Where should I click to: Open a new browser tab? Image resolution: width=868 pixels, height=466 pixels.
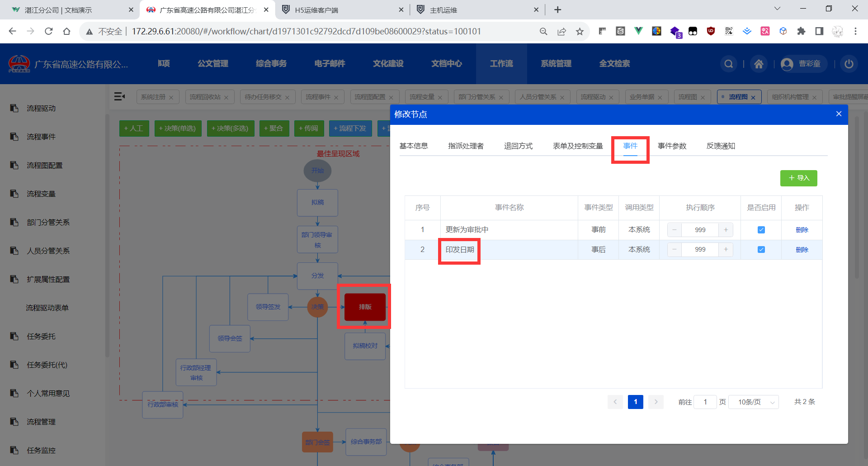pos(558,10)
